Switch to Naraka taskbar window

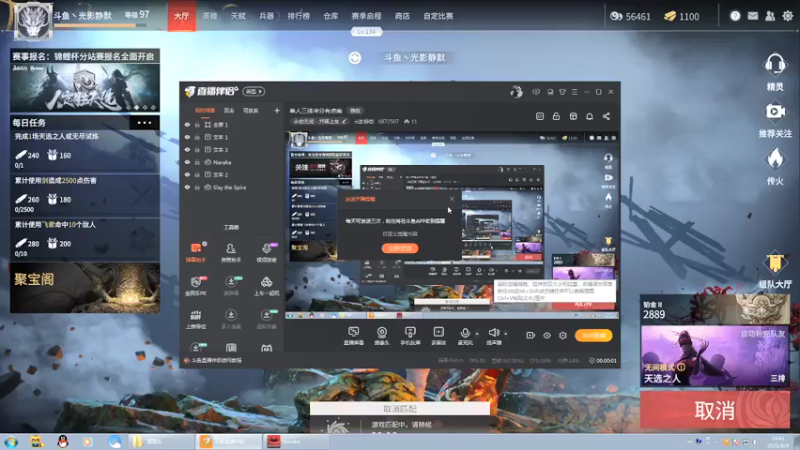[x=296, y=441]
